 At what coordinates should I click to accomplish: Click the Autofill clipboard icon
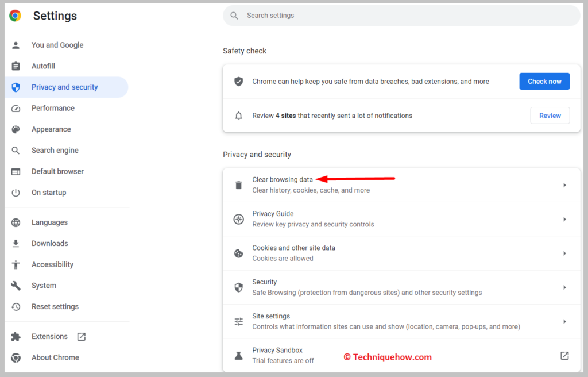point(16,66)
